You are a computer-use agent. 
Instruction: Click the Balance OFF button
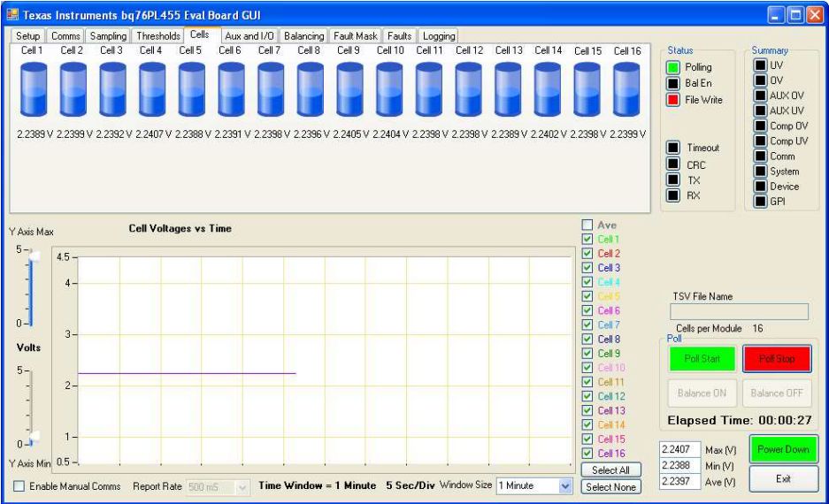pyautogui.click(x=777, y=393)
